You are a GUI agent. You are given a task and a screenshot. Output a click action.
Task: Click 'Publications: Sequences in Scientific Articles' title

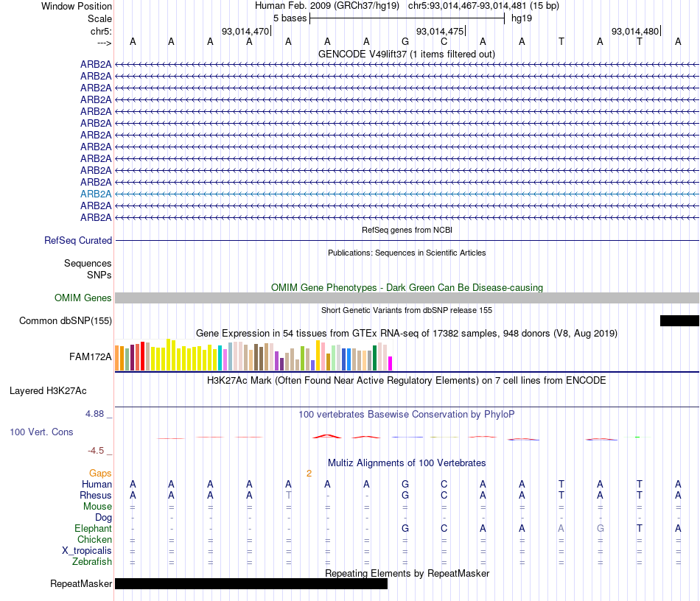click(x=407, y=253)
